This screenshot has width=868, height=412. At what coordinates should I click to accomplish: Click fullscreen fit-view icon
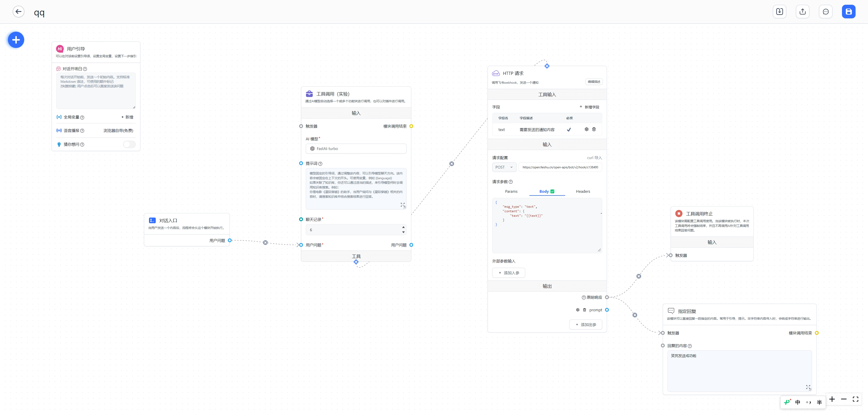855,399
